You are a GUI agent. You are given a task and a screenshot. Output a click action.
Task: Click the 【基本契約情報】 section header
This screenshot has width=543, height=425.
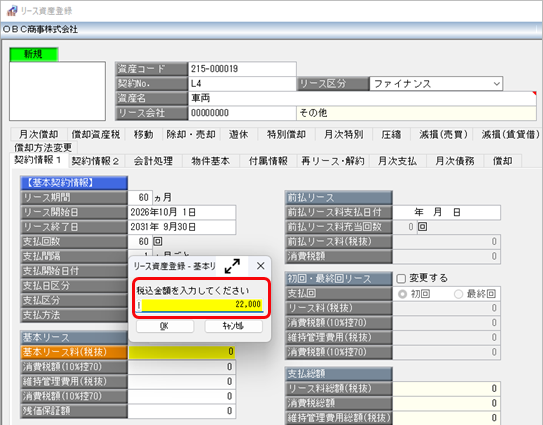pyautogui.click(x=74, y=183)
